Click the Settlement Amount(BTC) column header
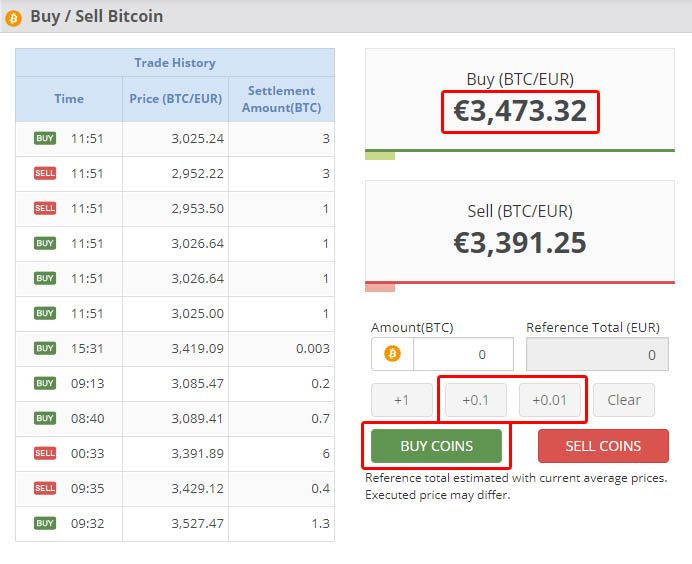Screen dimensions: 692x564 [282, 99]
